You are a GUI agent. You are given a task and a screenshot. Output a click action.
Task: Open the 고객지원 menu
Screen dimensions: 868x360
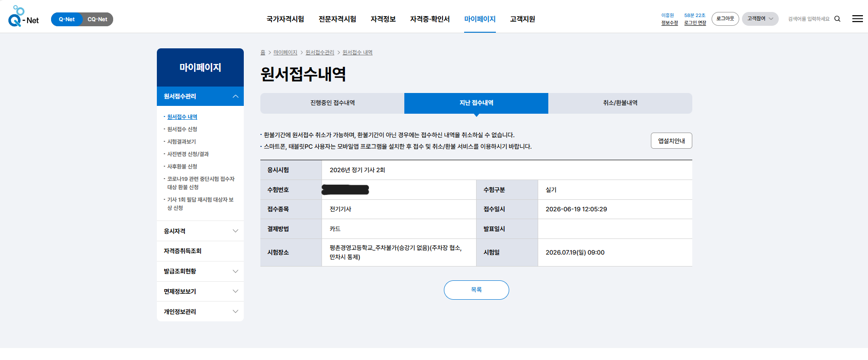(x=523, y=19)
